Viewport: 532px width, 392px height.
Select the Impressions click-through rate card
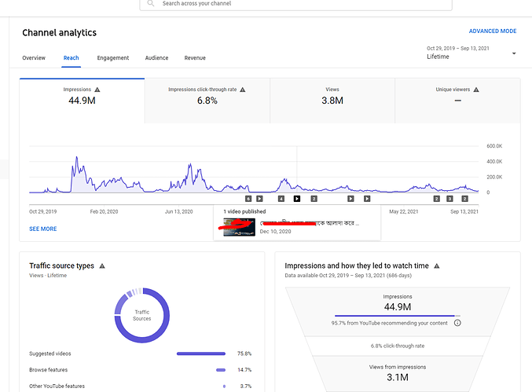tap(207, 101)
